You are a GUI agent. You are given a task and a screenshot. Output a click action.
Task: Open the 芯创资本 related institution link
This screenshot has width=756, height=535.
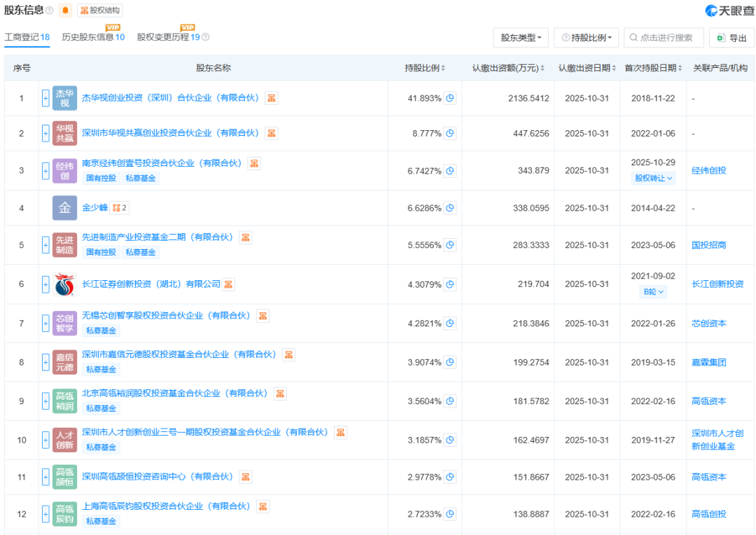(x=708, y=324)
